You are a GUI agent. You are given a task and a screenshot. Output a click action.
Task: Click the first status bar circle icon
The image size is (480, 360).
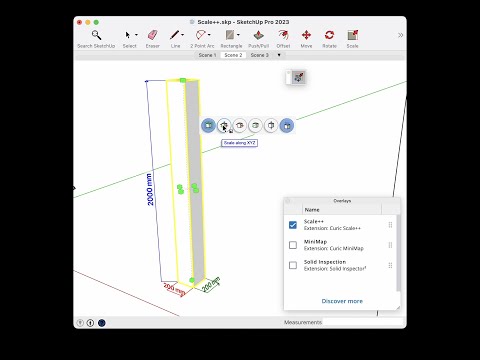[80, 323]
